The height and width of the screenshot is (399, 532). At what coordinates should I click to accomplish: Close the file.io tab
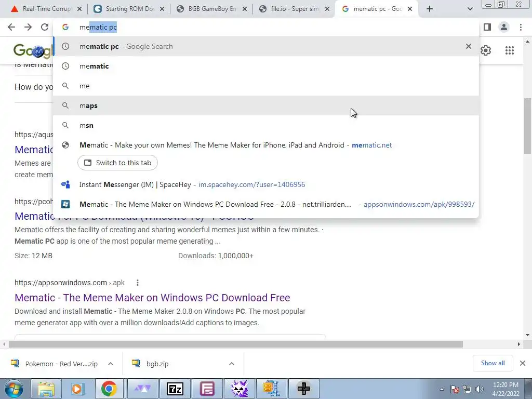click(327, 9)
